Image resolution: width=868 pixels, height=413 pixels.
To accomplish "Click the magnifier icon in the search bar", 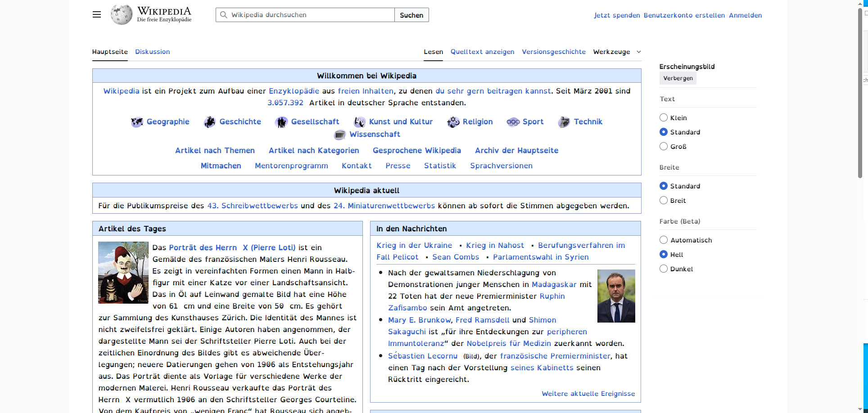I will (224, 15).
